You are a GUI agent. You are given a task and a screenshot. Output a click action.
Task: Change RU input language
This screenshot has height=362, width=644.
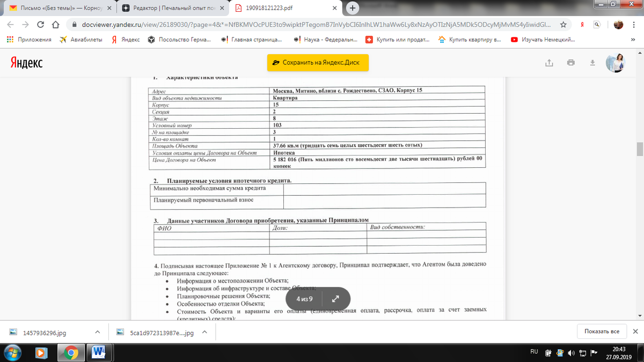(x=534, y=352)
